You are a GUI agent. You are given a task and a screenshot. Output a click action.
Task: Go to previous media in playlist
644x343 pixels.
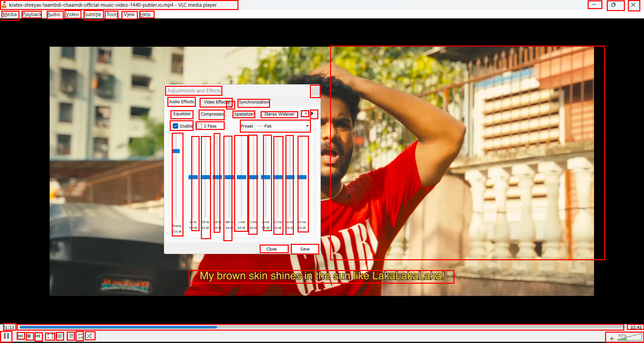coord(21,336)
